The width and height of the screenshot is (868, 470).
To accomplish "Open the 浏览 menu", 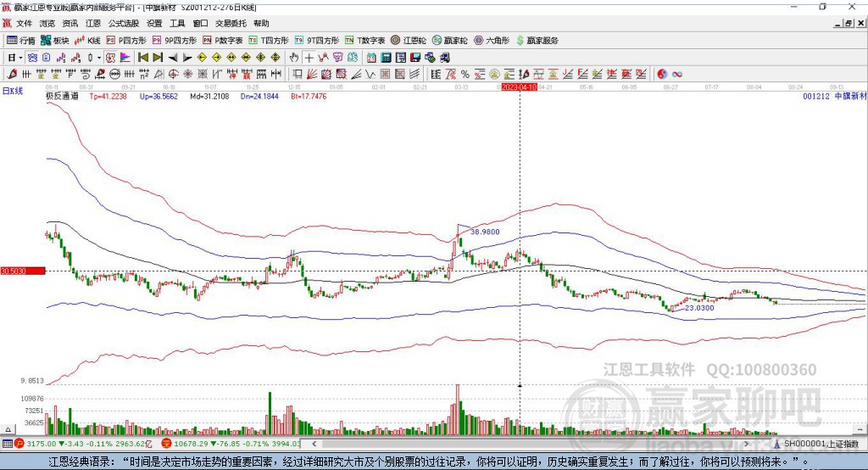I will (47, 23).
